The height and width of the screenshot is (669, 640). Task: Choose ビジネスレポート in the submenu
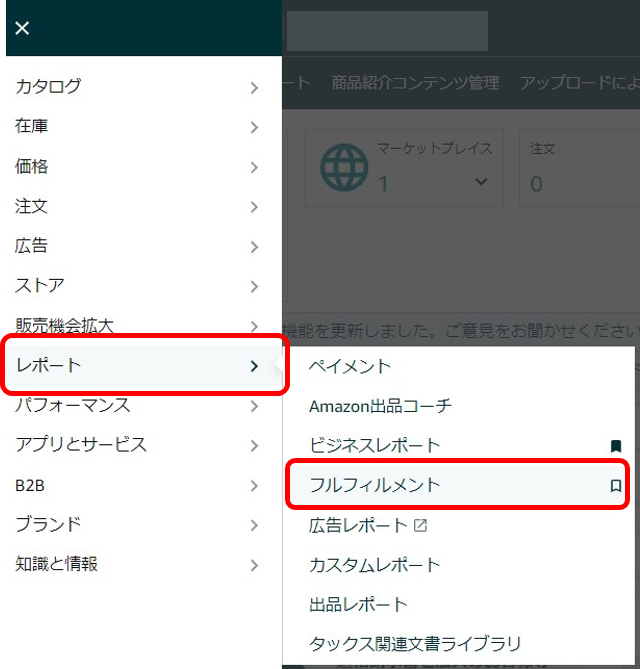point(375,446)
